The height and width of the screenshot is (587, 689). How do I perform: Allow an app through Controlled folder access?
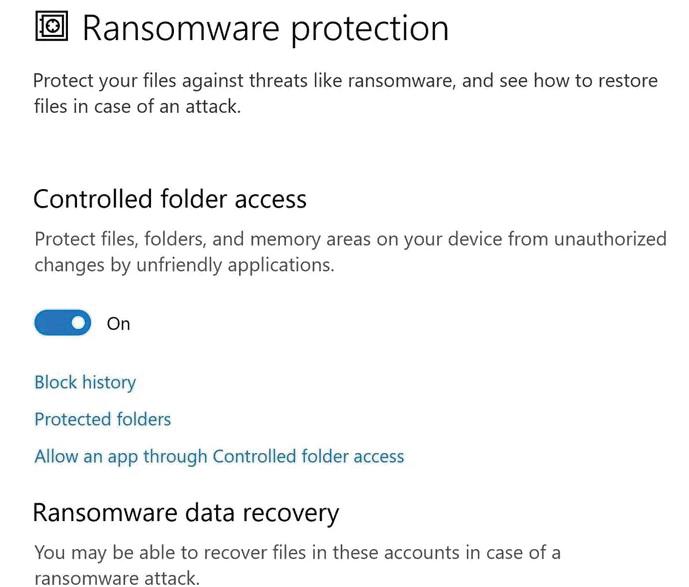[x=219, y=456]
